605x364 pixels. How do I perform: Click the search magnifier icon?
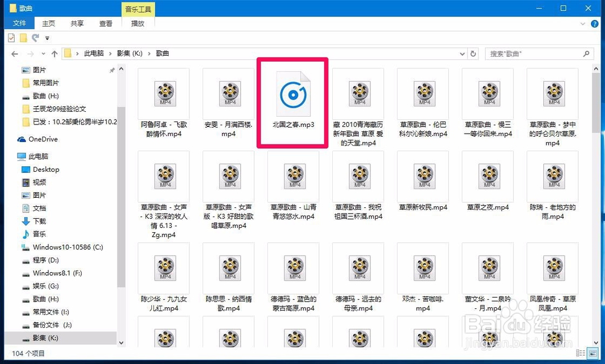pyautogui.click(x=586, y=54)
